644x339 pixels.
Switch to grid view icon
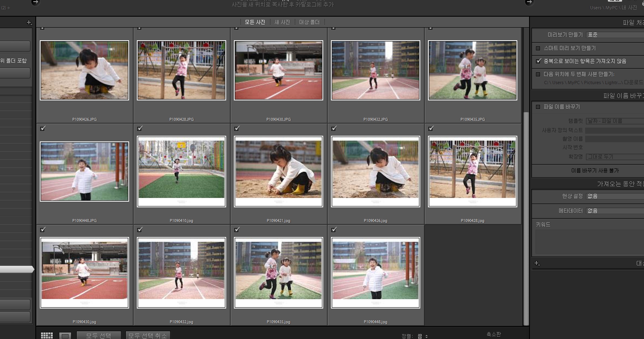coord(47,335)
